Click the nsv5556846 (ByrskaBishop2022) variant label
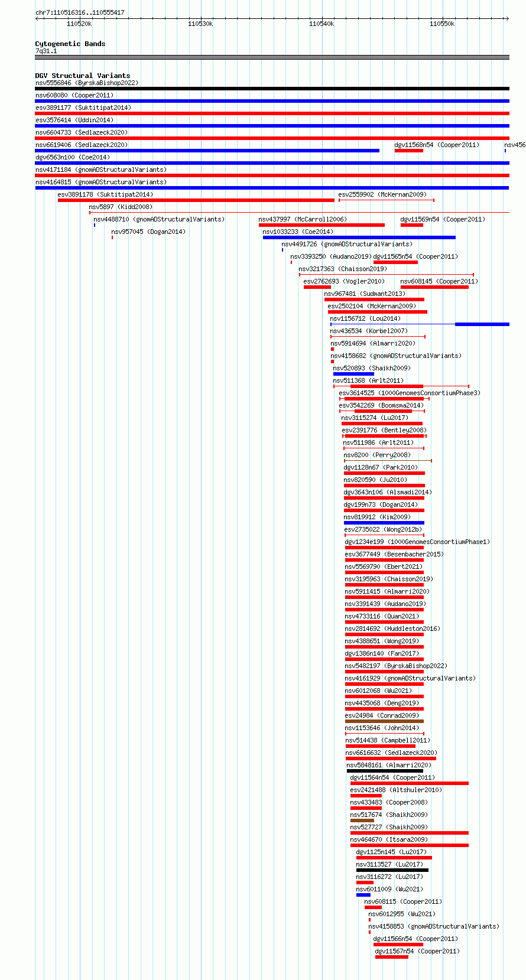Screen dimensions: 526x980 (x=87, y=83)
